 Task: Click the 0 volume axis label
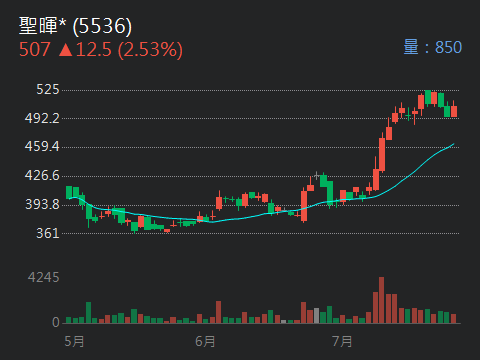point(56,322)
